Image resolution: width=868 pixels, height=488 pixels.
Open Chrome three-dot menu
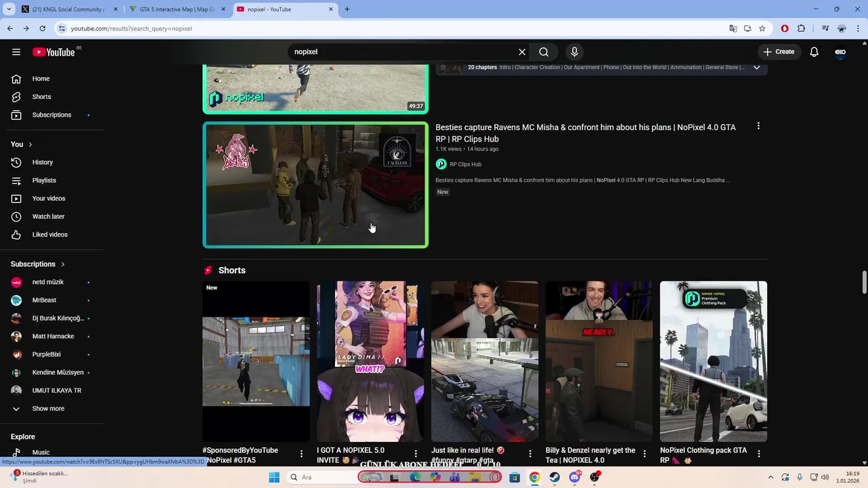coord(859,28)
